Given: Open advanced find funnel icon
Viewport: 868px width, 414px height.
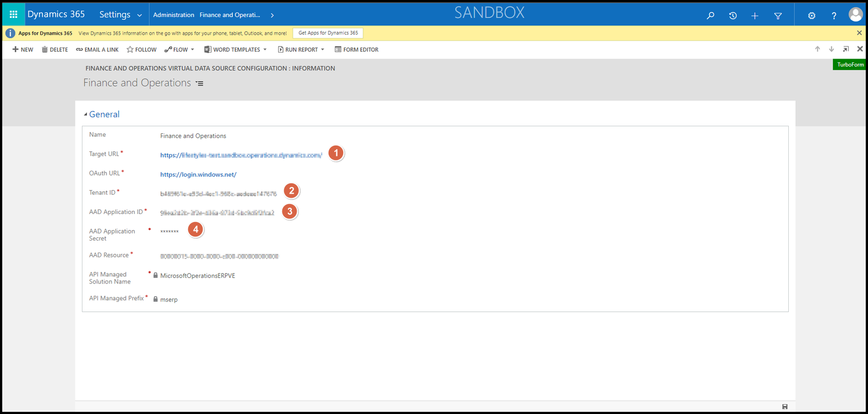Looking at the screenshot, I should click(x=778, y=16).
